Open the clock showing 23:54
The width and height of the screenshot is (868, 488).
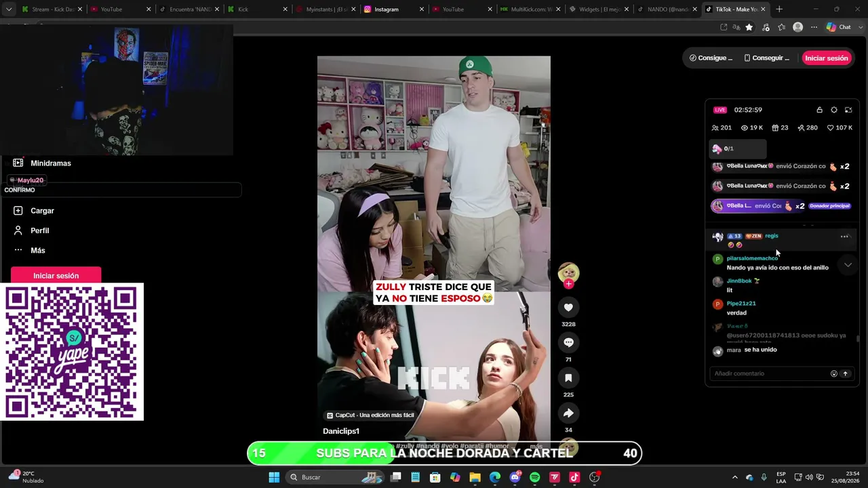847,477
